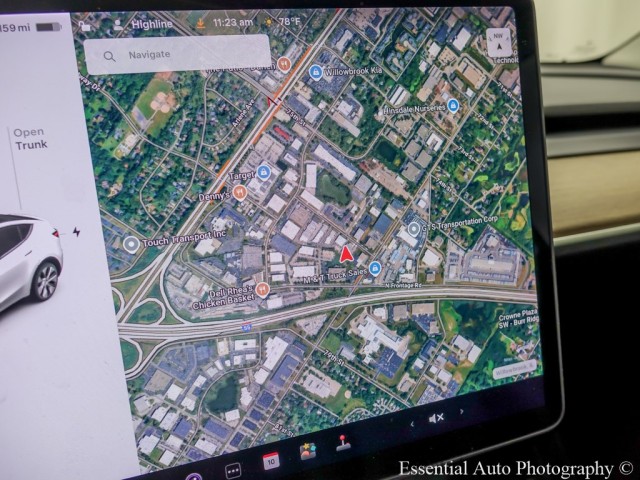Tap the 78°F temperature reading
Viewport: 640px width, 480px height.
tap(289, 21)
